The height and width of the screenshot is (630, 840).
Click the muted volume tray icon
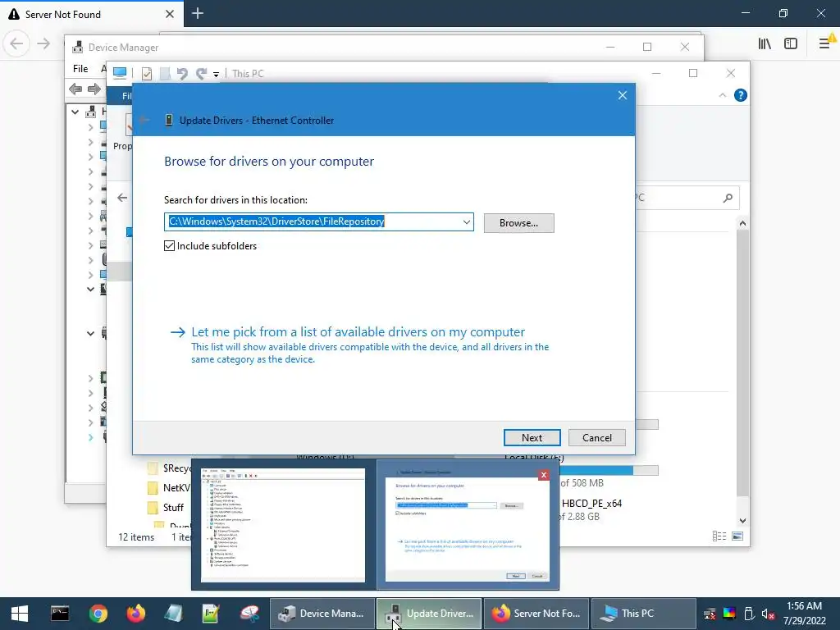pyautogui.click(x=768, y=614)
